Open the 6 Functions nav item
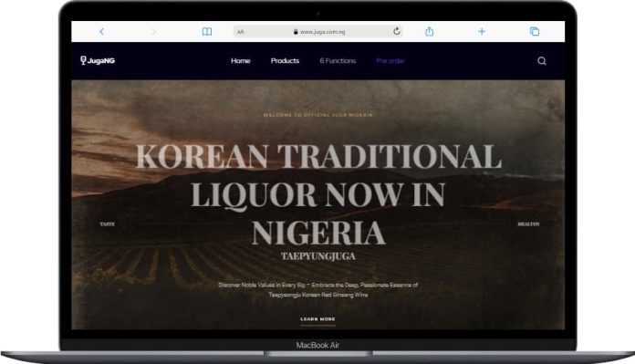Viewport: 635px width, 364px height. coord(338,61)
